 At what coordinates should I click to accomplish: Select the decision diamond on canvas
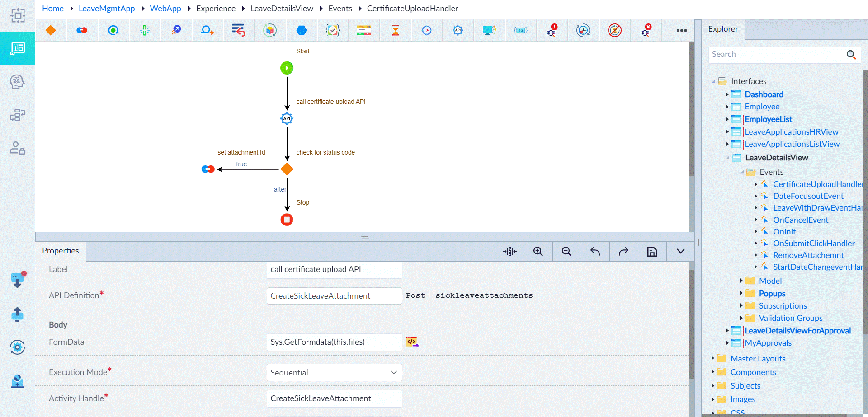click(287, 169)
